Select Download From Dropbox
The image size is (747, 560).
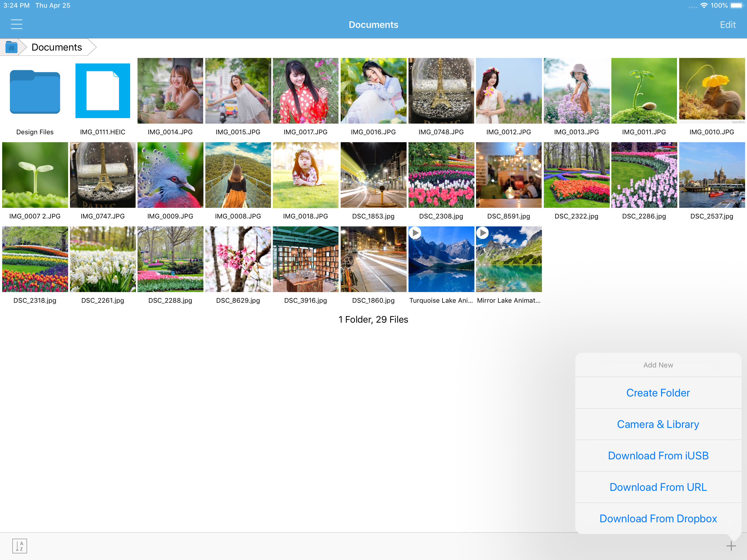[x=658, y=518]
